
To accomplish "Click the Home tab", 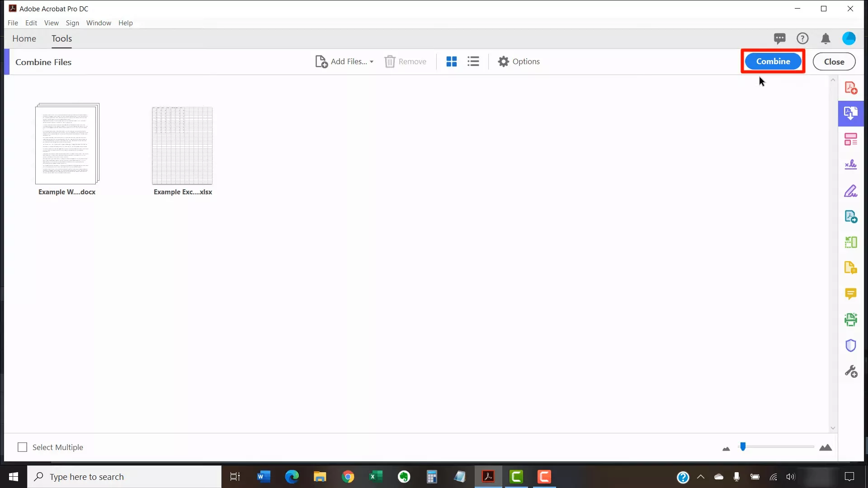I will click(x=24, y=38).
